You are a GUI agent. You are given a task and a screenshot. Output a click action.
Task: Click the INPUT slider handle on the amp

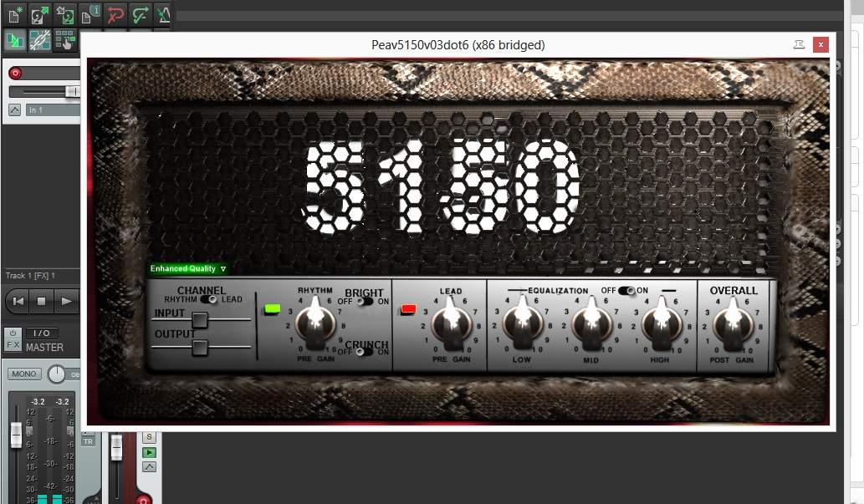[199, 319]
